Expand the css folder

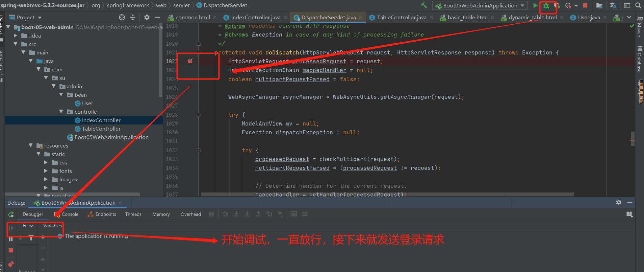(46, 162)
